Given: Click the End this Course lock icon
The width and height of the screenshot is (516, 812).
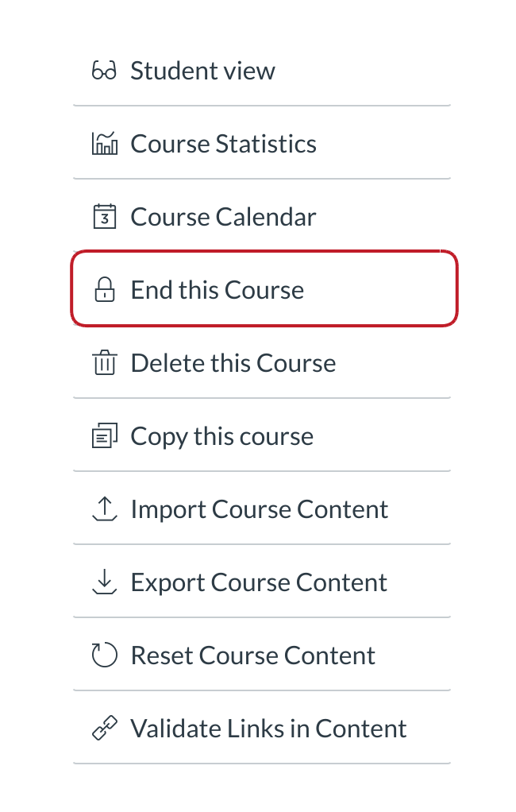Looking at the screenshot, I should 105,290.
